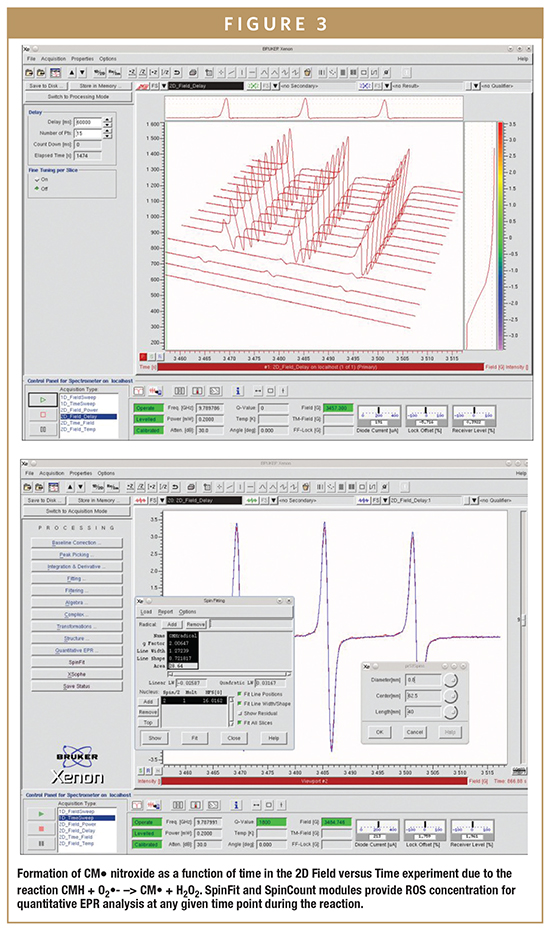Click the green Levelled status button in the upper window

[x=147, y=419]
